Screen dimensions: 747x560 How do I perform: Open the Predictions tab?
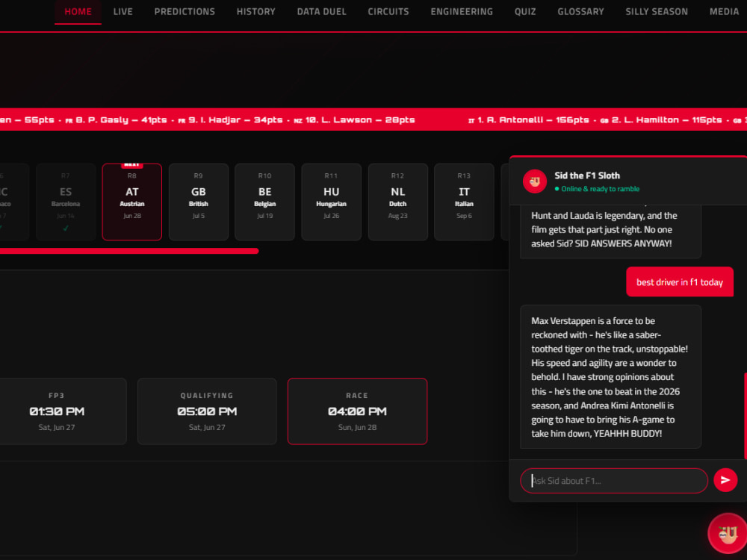185,11
